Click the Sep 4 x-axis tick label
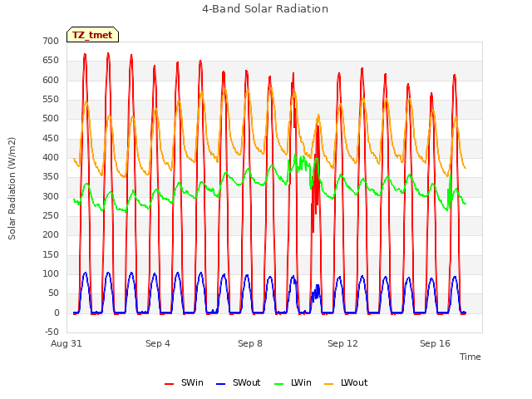Screen dimensions: 532x399 point(158,343)
